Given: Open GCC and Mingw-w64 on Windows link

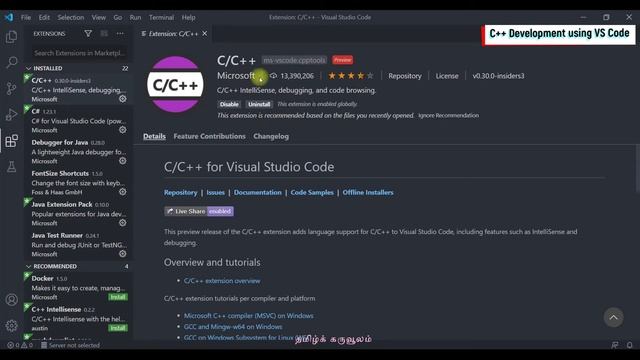Looking at the screenshot, I should (233, 327).
